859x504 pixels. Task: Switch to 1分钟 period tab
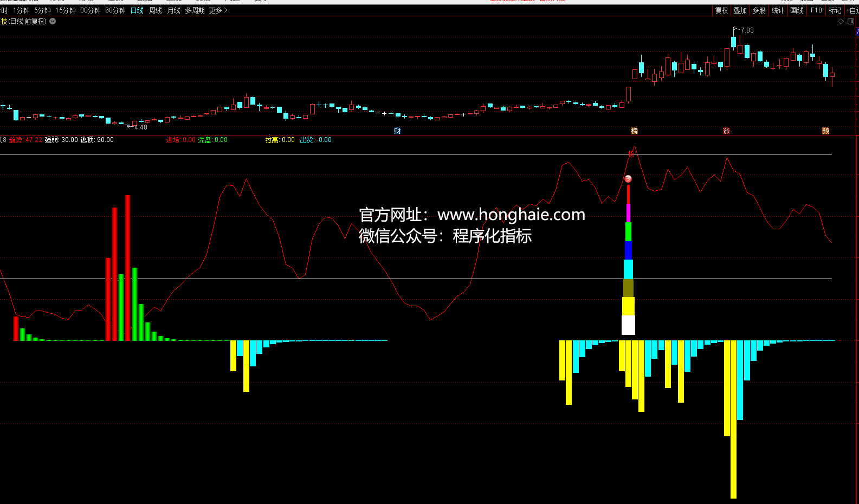coord(21,10)
